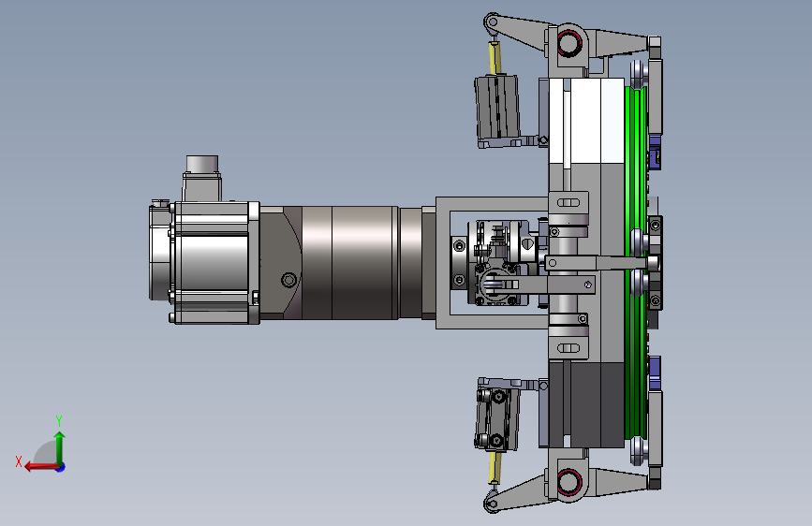Select the upper dark ribbed cylinder block
The width and height of the screenshot is (812, 526).
click(497, 108)
